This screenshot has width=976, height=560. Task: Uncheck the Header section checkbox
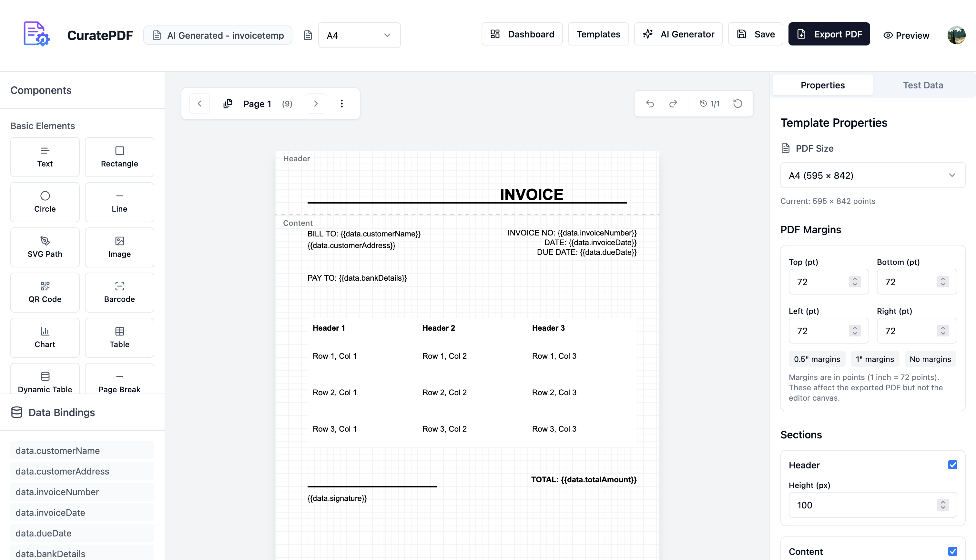952,465
